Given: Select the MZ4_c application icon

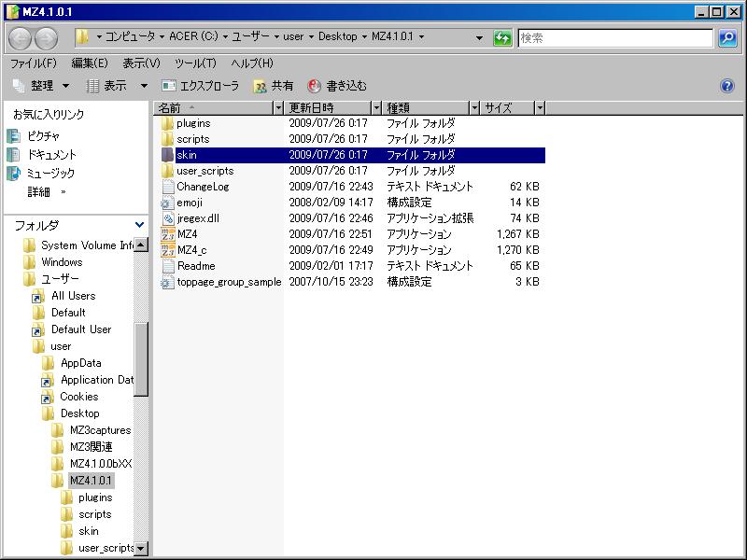Looking at the screenshot, I should click(x=167, y=250).
